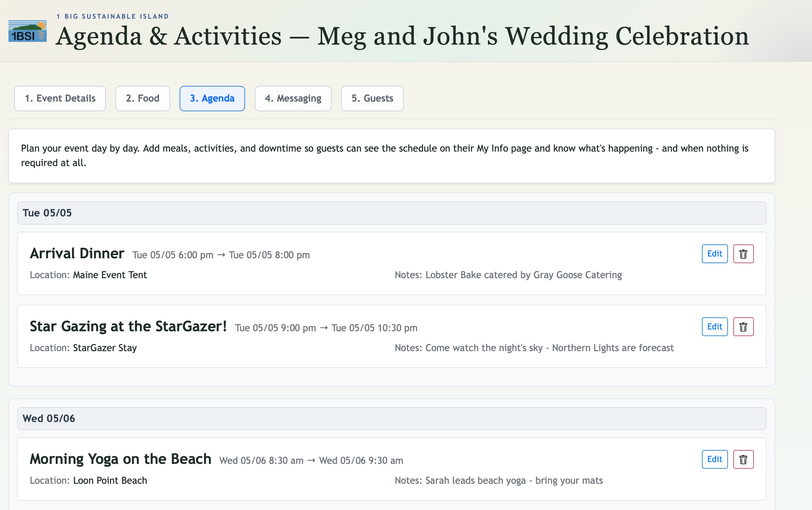Remove the Morning Yoga on the Beach activity
This screenshot has width=812, height=510.
coord(744,459)
